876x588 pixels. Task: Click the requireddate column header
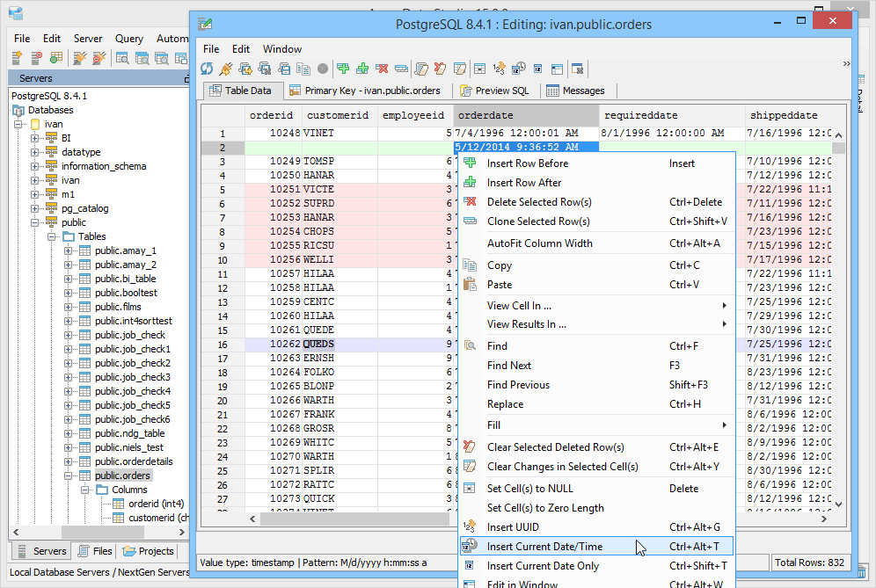(672, 115)
